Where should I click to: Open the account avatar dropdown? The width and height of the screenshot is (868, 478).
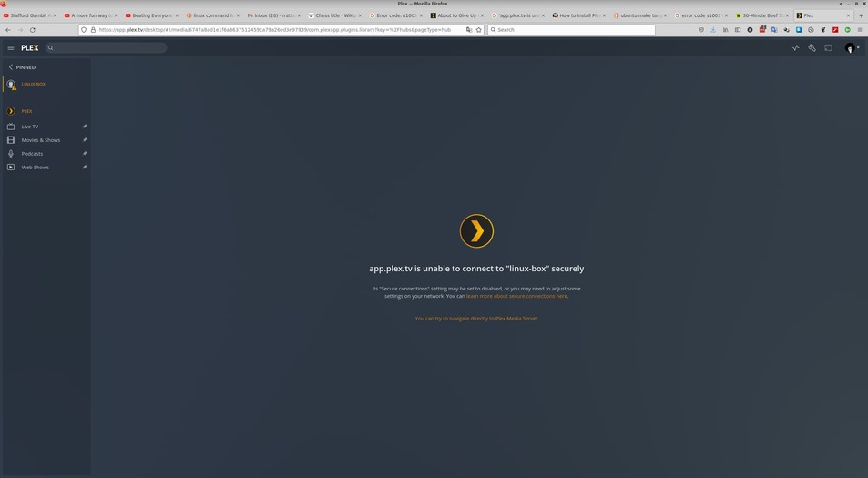852,48
